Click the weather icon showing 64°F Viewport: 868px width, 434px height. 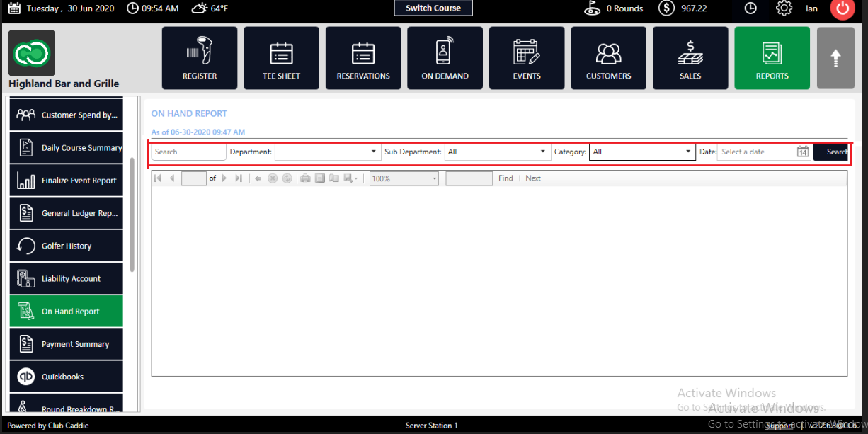pyautogui.click(x=199, y=8)
